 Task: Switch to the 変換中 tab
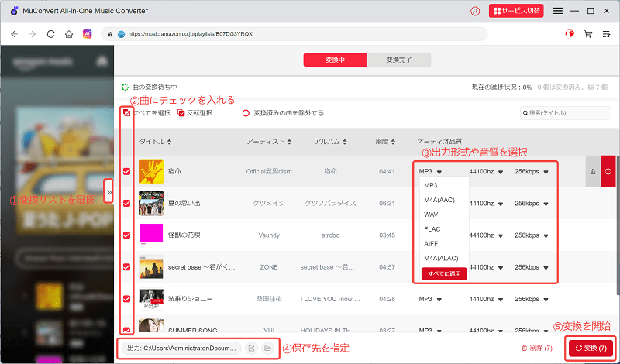click(x=336, y=60)
